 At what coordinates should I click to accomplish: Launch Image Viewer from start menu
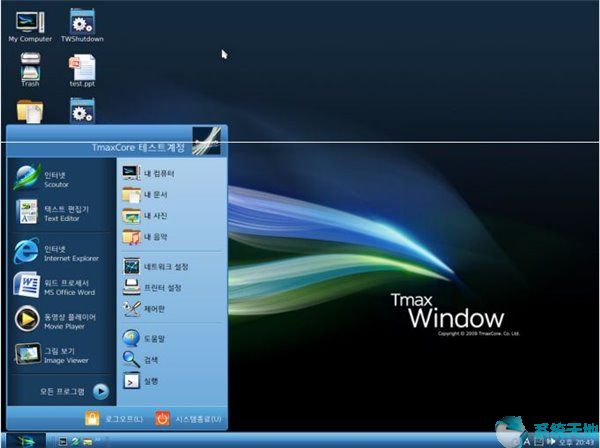[52, 354]
